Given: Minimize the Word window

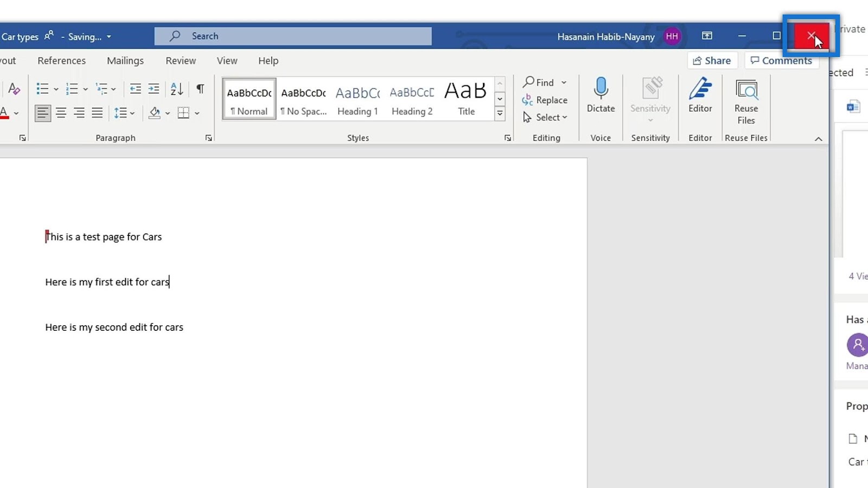Looking at the screenshot, I should tap(742, 36).
